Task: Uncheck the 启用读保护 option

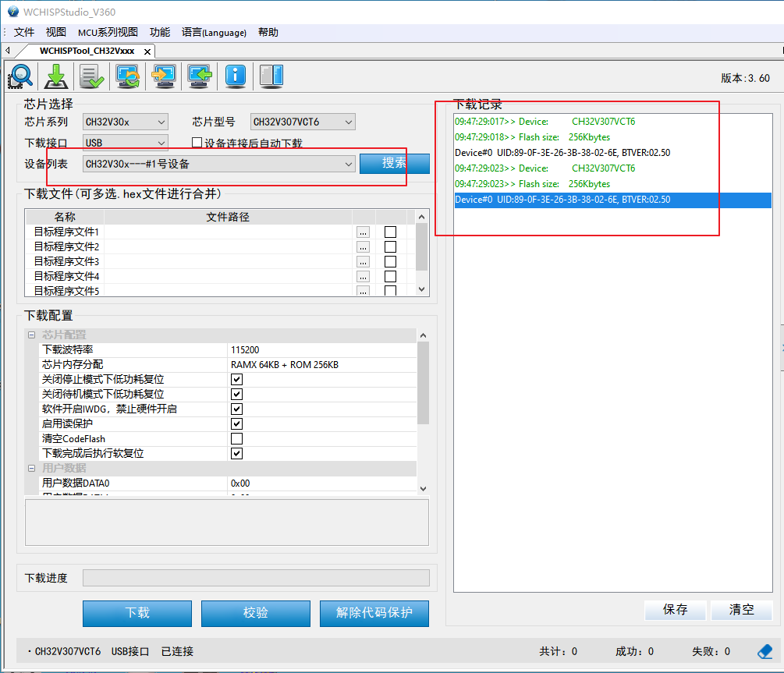Action: tap(236, 423)
